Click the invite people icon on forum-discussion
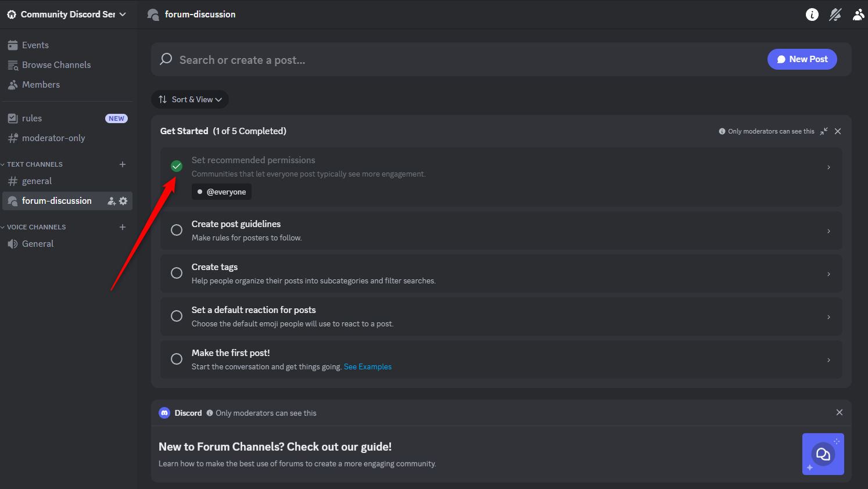This screenshot has width=868, height=489. (x=112, y=201)
